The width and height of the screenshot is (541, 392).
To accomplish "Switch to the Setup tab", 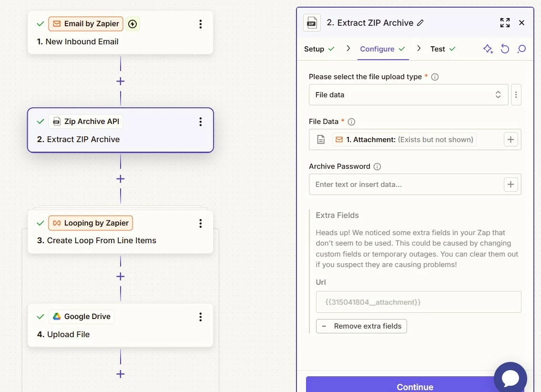I will pos(319,49).
